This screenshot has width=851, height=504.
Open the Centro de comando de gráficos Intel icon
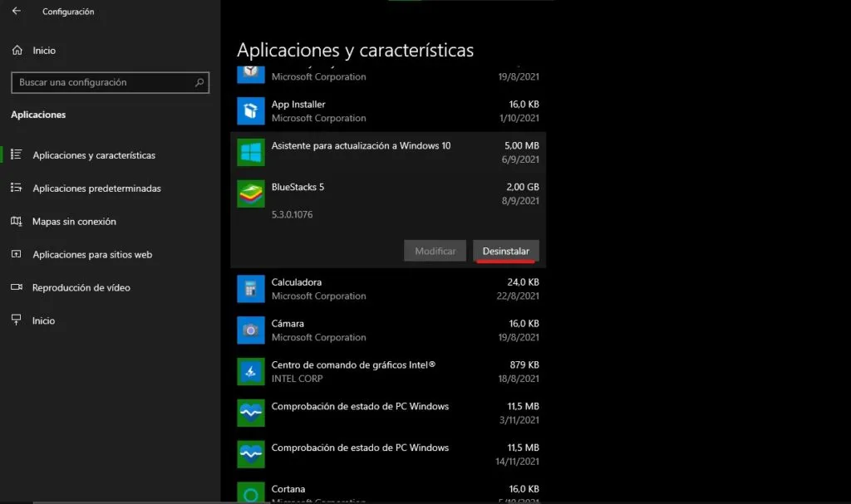[x=250, y=371]
